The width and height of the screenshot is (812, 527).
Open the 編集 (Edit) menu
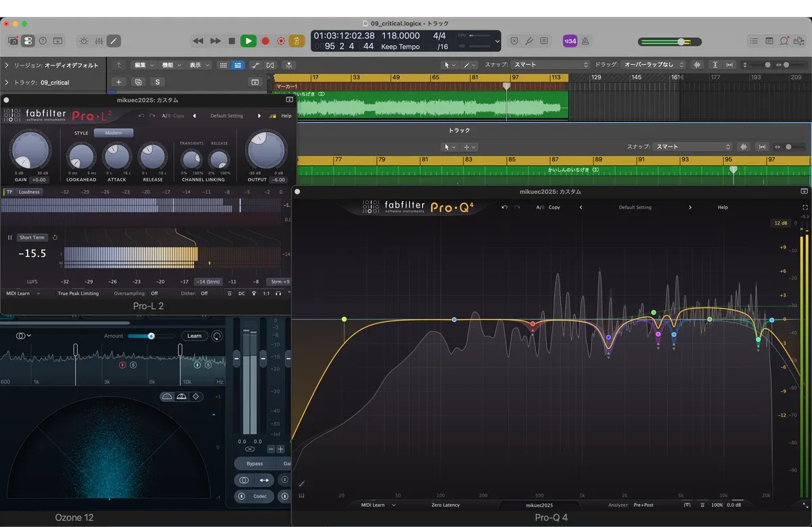[x=143, y=65]
